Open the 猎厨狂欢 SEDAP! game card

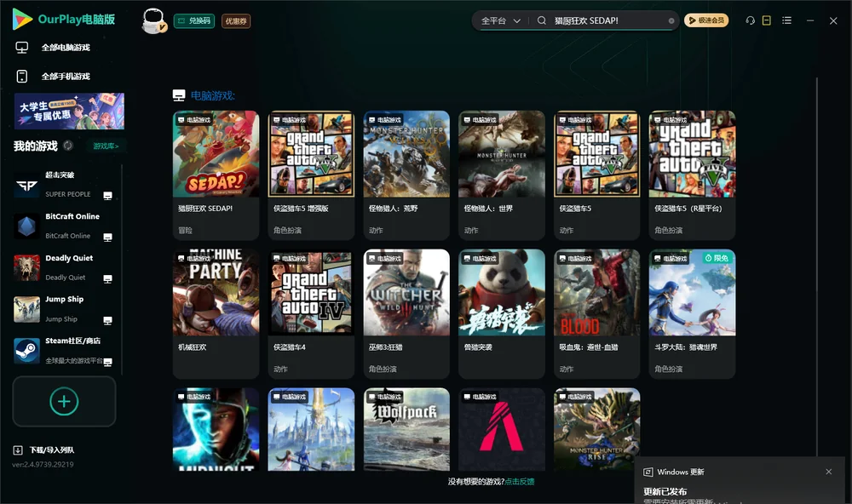[x=216, y=175]
